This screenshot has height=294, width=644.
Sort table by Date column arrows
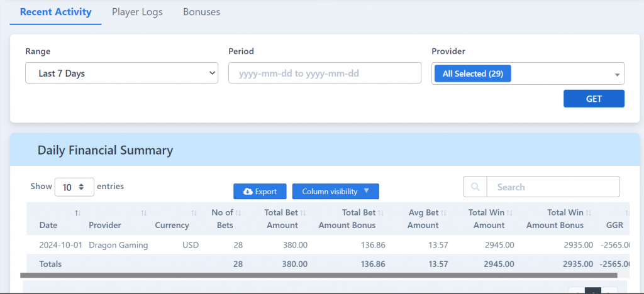77,213
